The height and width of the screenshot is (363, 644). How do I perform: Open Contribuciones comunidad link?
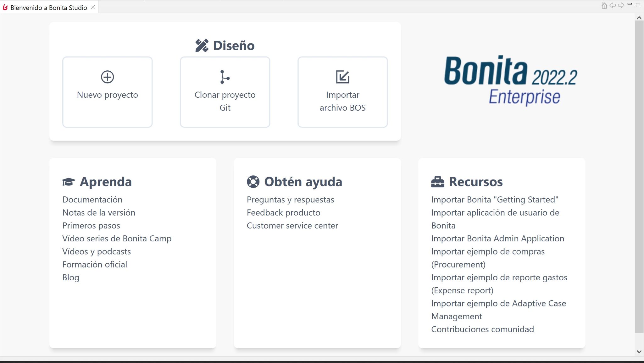tap(482, 329)
